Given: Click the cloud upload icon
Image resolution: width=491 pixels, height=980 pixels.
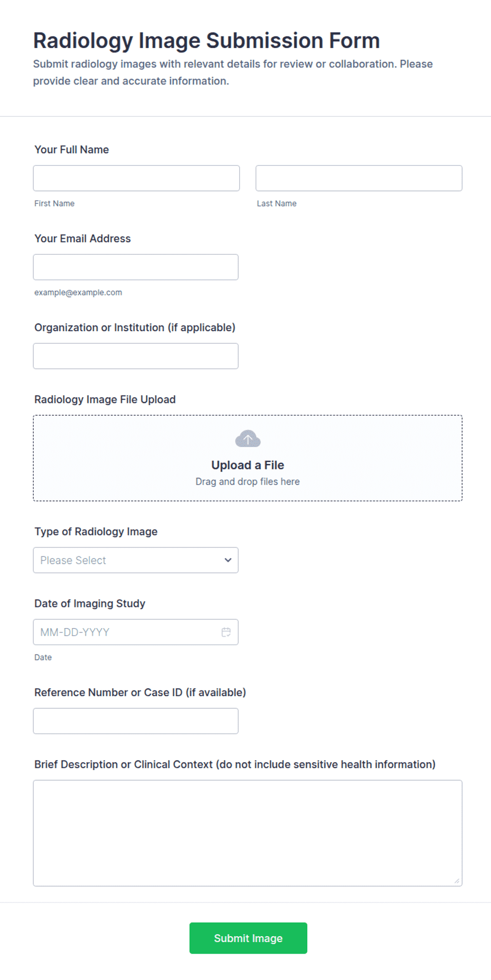Looking at the screenshot, I should click(248, 439).
